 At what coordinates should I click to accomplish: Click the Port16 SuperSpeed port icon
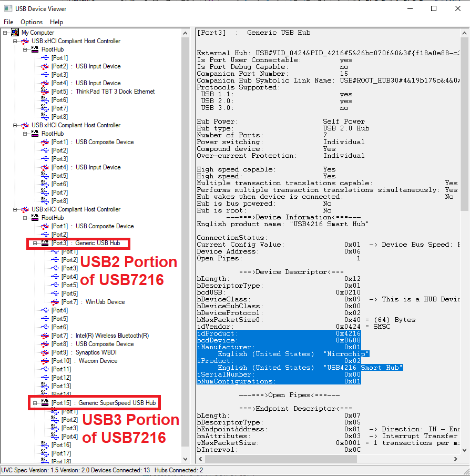coord(45,445)
